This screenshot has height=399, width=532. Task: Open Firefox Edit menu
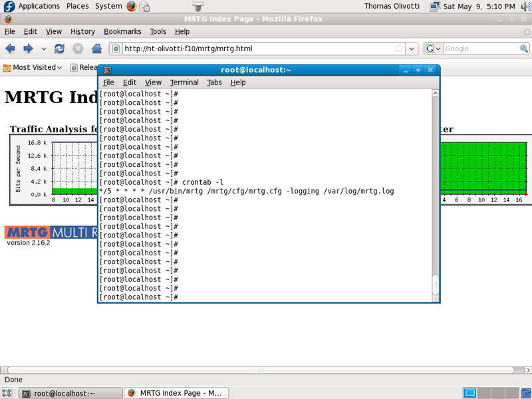tap(30, 31)
